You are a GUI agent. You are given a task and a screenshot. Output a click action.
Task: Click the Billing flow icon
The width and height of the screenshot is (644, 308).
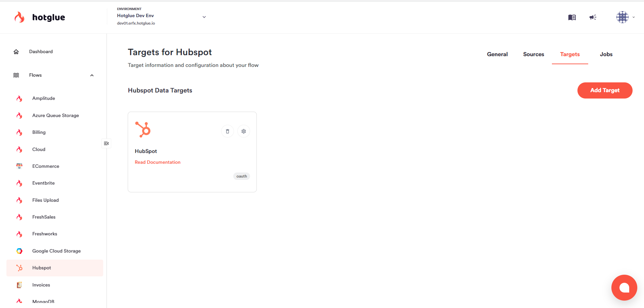[x=19, y=132]
